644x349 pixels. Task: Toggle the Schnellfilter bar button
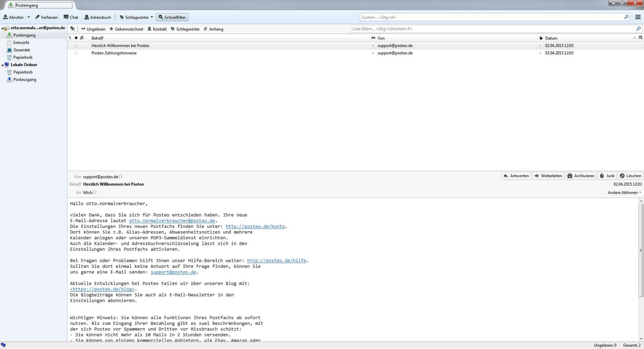[x=172, y=17]
